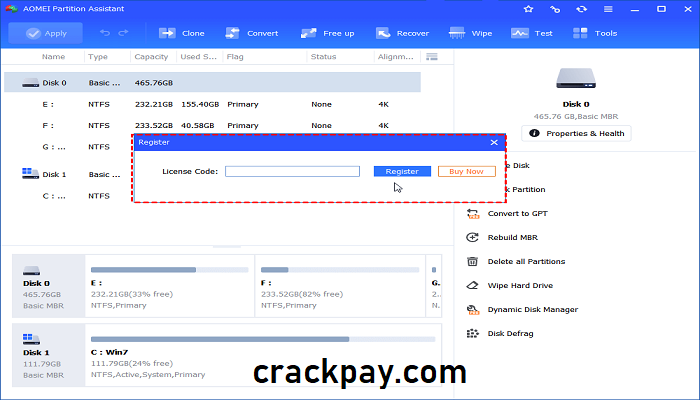Click the Wipe Hard Drive eraser icon
Screen dimensions: 700x400
pyautogui.click(x=472, y=285)
